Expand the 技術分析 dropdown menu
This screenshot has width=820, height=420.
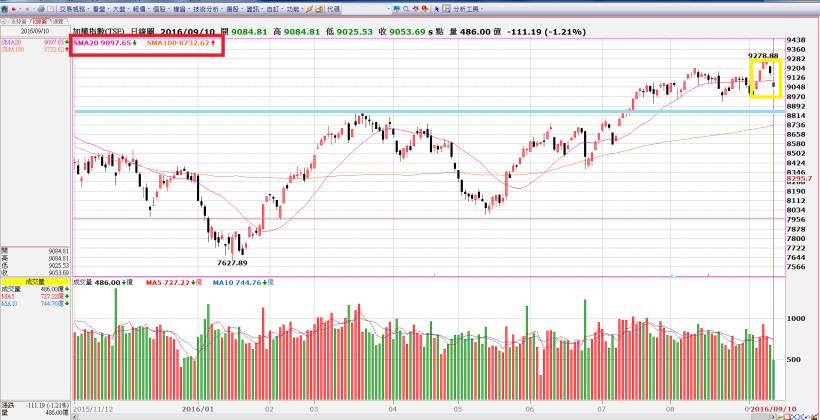pyautogui.click(x=208, y=9)
